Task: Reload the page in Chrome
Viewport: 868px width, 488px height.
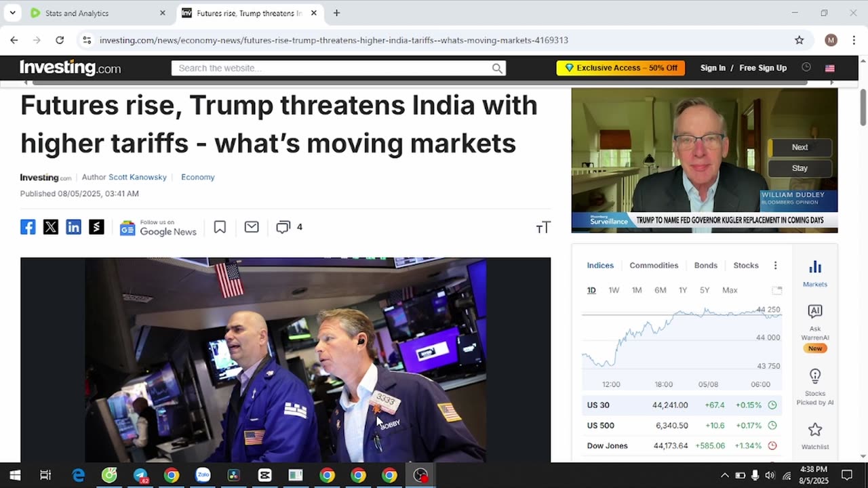Action: tap(60, 40)
